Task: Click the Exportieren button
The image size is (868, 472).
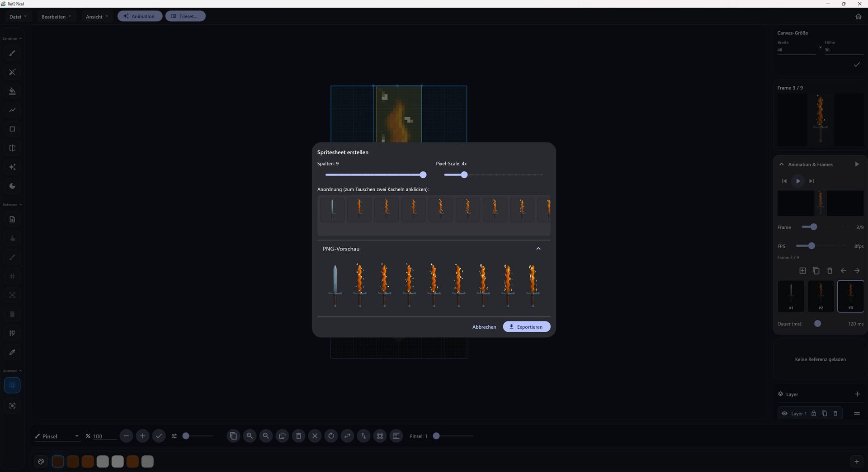Action: [x=526, y=326]
